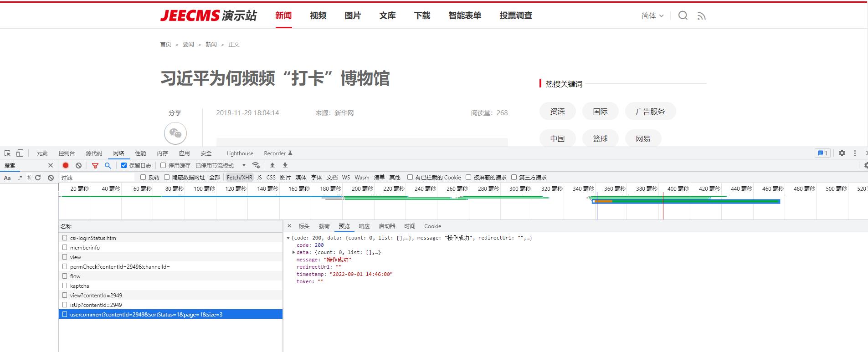Stop recording network log (red dot)
Image resolution: width=868 pixels, height=352 pixels.
[66, 165]
